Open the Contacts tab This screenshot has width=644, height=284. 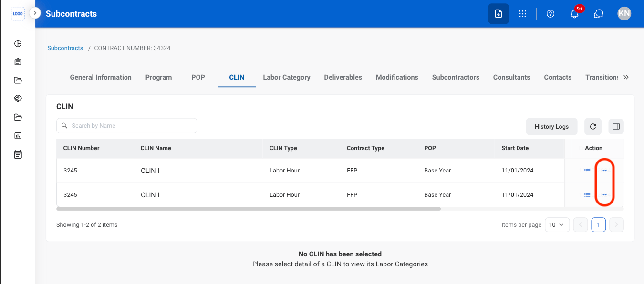point(558,77)
